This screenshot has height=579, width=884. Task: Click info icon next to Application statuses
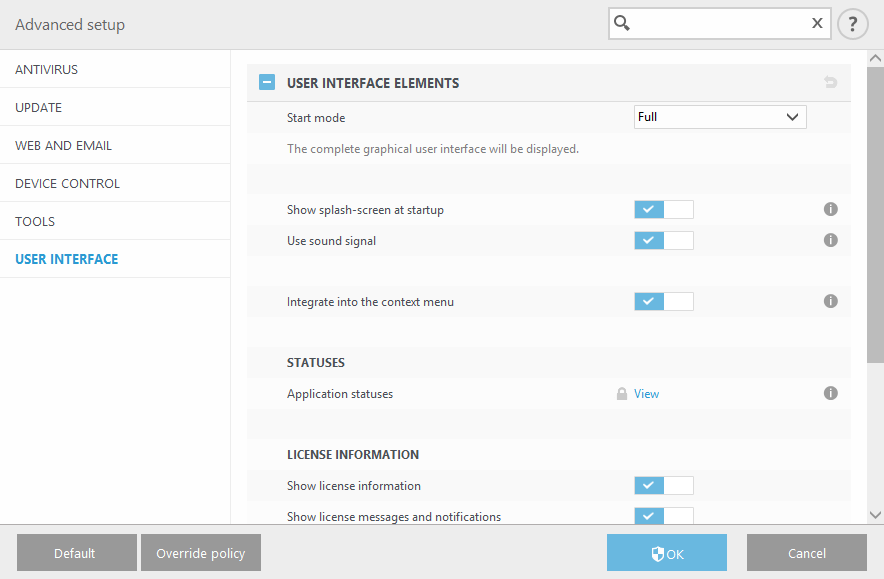pyautogui.click(x=830, y=394)
